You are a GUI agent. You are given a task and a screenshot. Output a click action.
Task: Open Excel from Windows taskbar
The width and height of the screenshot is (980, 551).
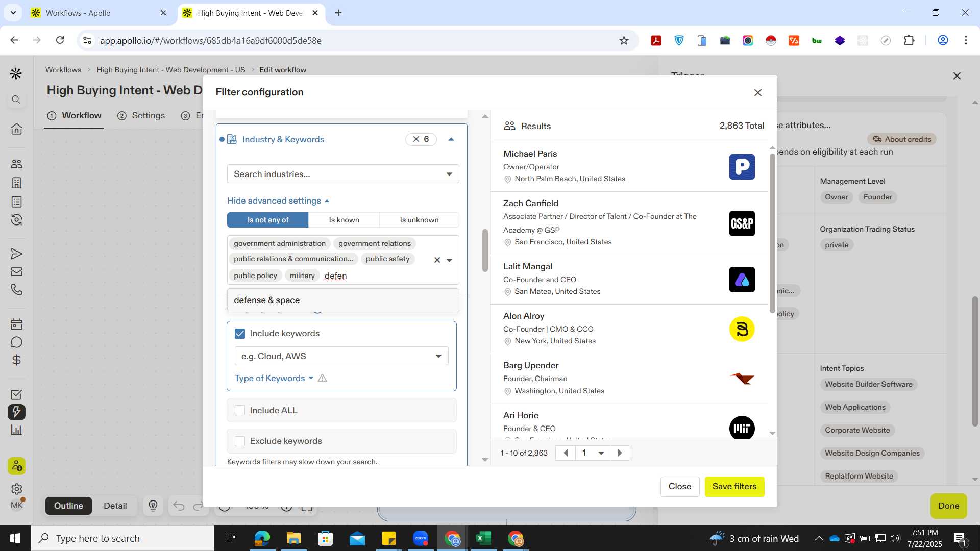pyautogui.click(x=483, y=538)
